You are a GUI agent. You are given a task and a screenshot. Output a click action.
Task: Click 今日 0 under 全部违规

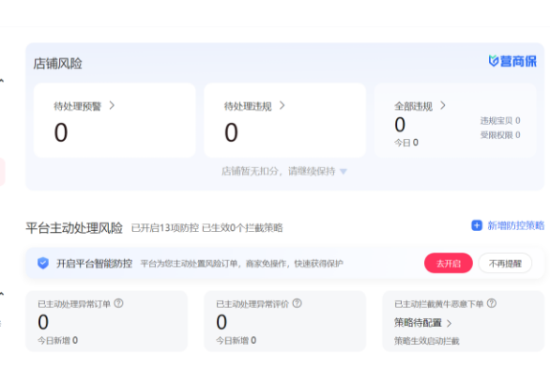point(406,143)
